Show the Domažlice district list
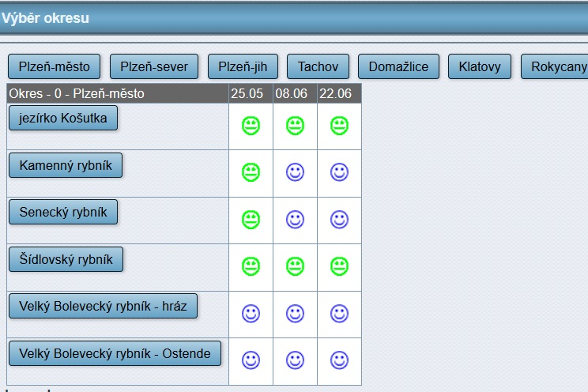Viewport: 588px width, 392px height. tap(398, 67)
